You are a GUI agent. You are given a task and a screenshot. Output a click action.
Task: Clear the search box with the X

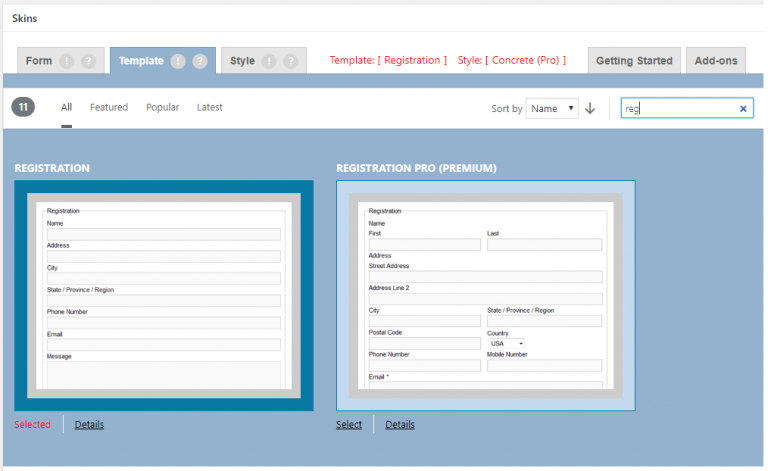743,108
